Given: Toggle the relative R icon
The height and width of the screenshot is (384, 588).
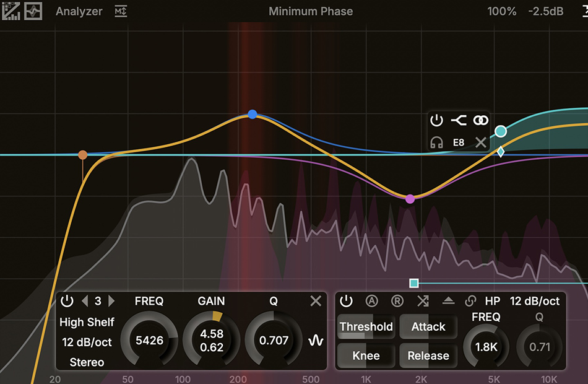Looking at the screenshot, I should (x=397, y=300).
